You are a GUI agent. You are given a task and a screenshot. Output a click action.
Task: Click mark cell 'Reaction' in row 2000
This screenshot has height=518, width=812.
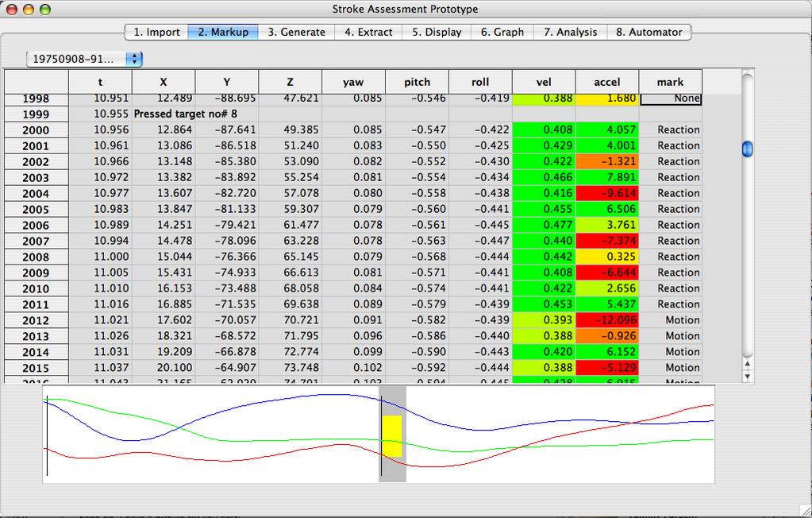(671, 129)
